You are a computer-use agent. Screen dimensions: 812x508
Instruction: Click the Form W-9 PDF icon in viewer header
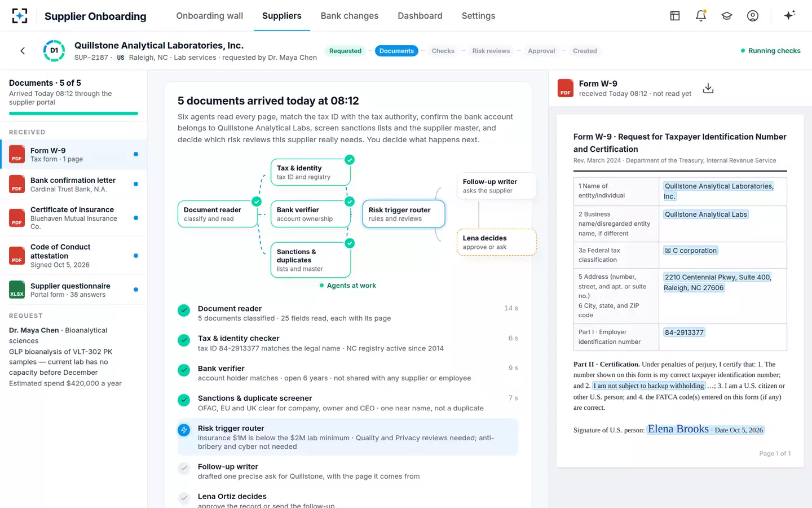[566, 88]
